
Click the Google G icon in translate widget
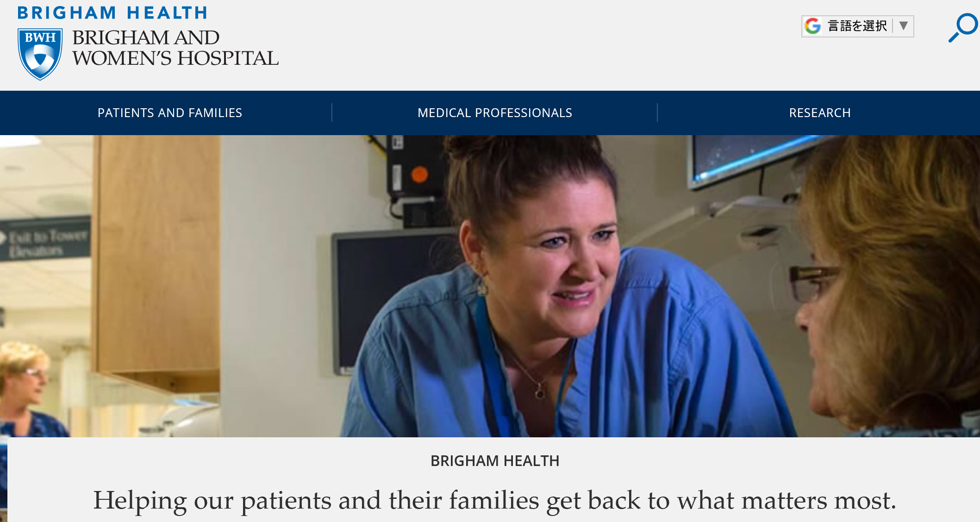812,26
